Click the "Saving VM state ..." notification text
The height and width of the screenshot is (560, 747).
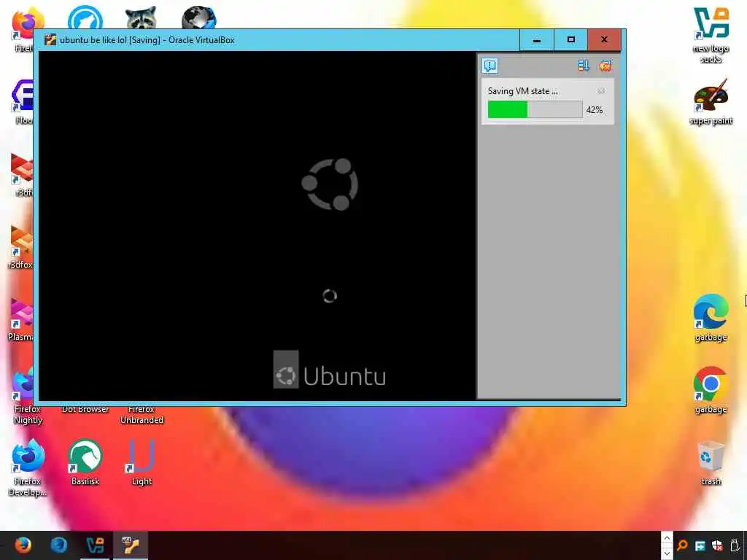coord(522,91)
